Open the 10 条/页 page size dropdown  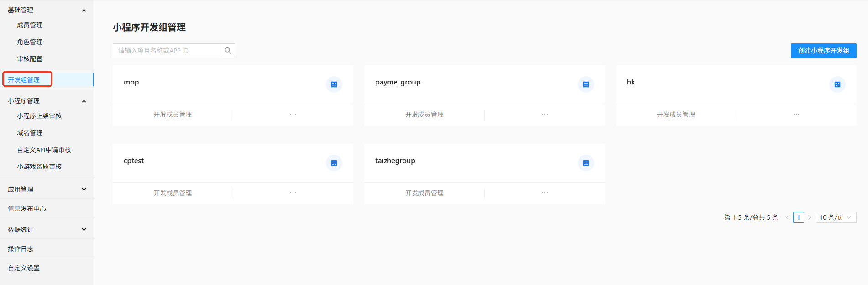point(836,217)
